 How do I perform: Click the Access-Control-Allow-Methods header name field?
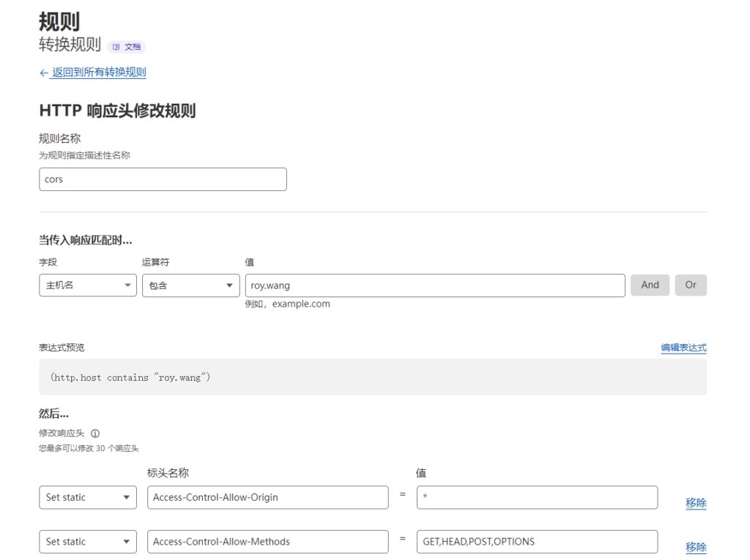click(267, 542)
